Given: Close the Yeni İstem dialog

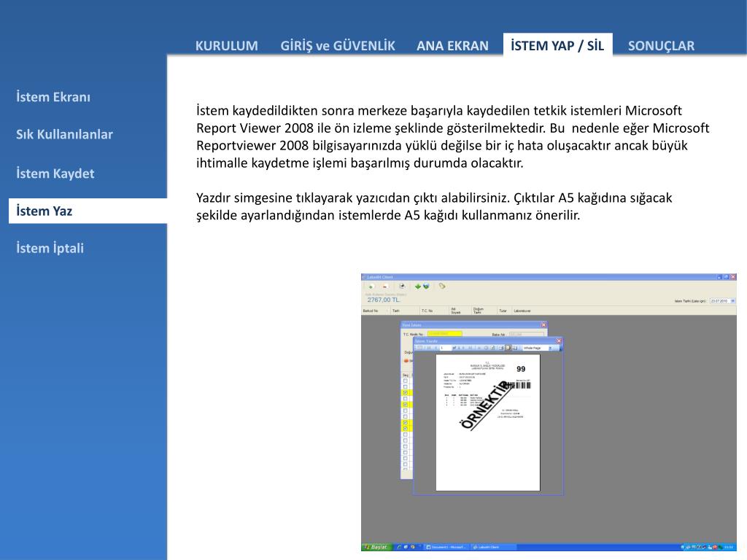Looking at the screenshot, I should [543, 324].
